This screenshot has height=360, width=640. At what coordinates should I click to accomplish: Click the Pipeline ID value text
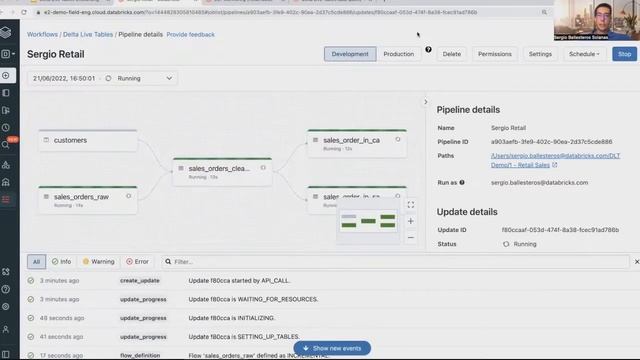pyautogui.click(x=551, y=142)
